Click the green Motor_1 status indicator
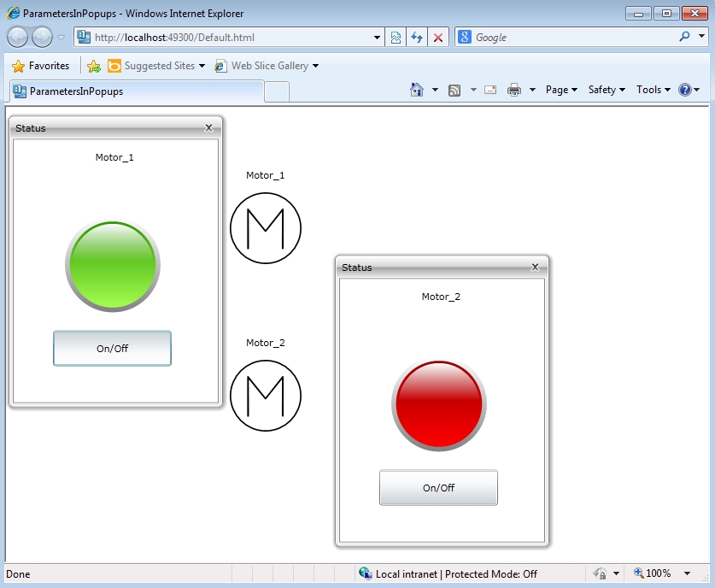The image size is (715, 588). pos(113,267)
